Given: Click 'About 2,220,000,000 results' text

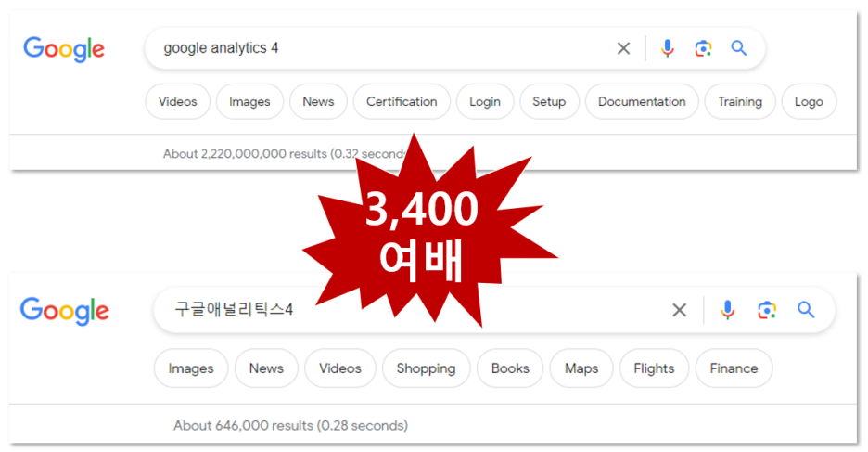Looking at the screenshot, I should point(245,153).
